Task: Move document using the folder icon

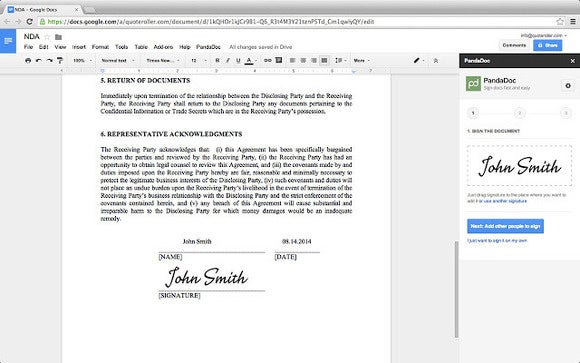Action: tap(58, 37)
